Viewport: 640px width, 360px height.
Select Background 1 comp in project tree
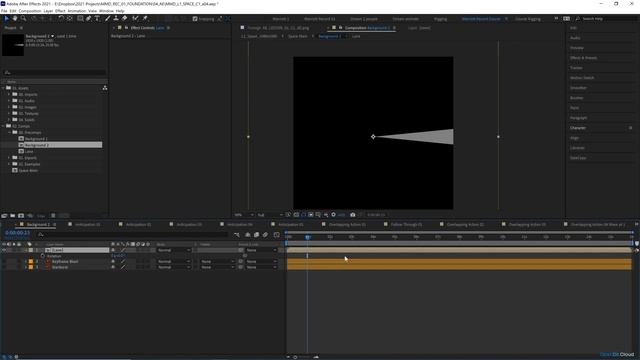tap(36, 139)
